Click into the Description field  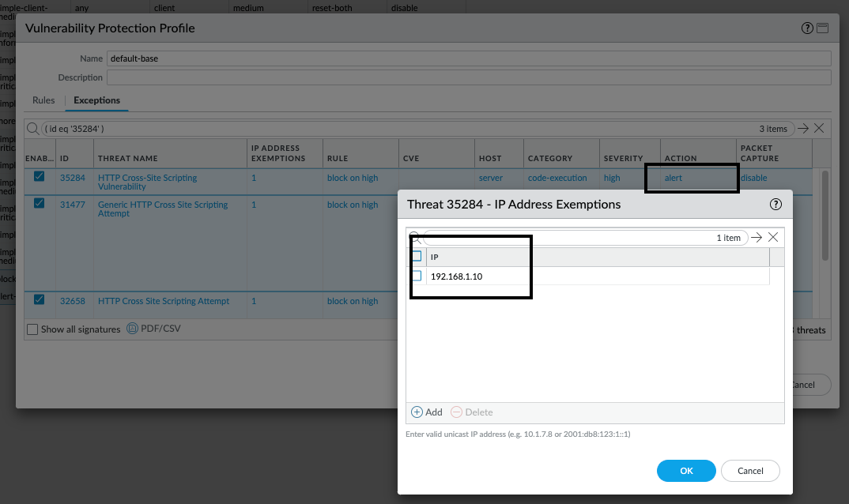tap(469, 77)
